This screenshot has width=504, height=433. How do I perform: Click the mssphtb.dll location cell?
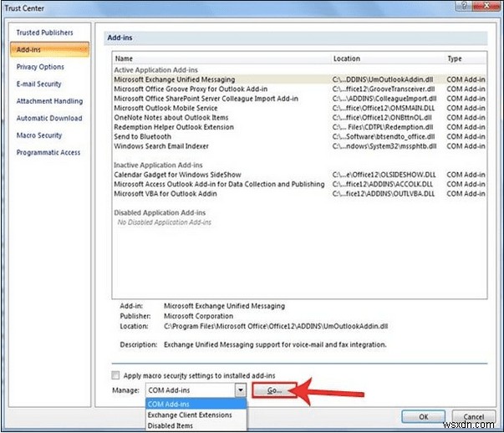tap(384, 146)
